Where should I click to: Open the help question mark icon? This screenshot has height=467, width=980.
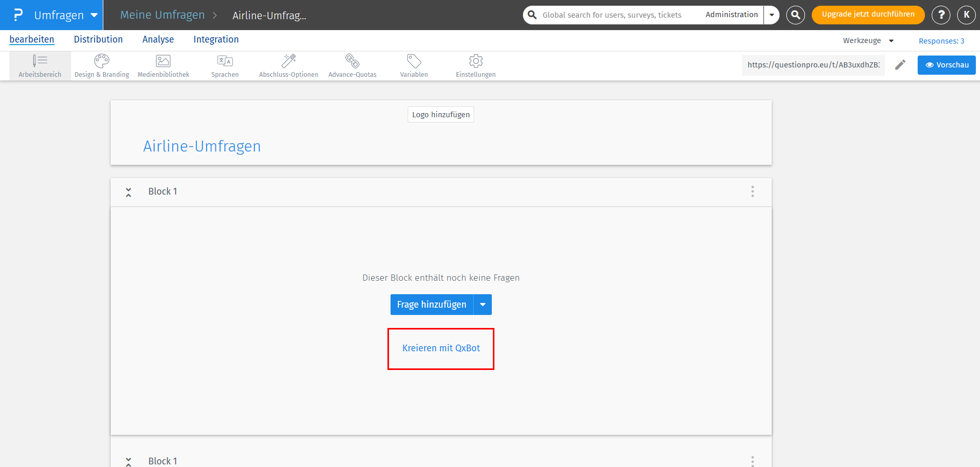click(x=941, y=15)
